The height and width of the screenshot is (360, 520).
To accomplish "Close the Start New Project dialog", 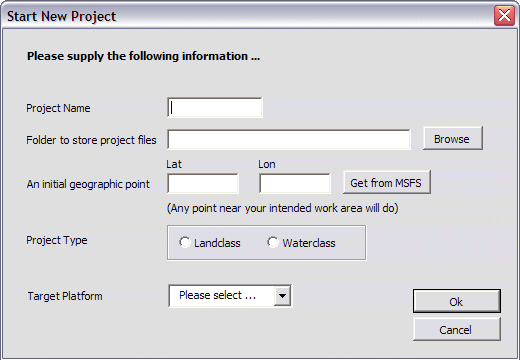I will pyautogui.click(x=504, y=16).
